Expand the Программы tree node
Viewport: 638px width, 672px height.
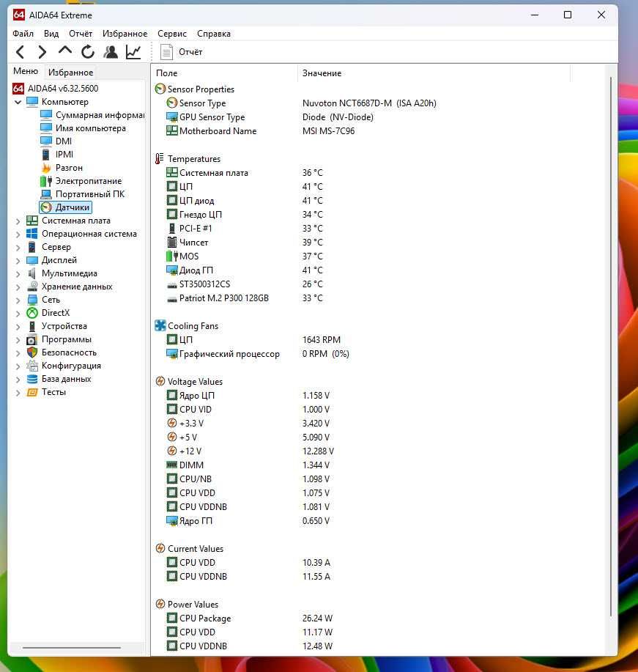[x=18, y=340]
